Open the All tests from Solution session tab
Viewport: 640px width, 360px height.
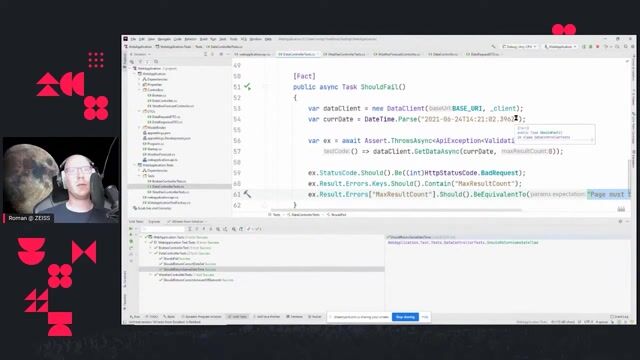(x=187, y=222)
